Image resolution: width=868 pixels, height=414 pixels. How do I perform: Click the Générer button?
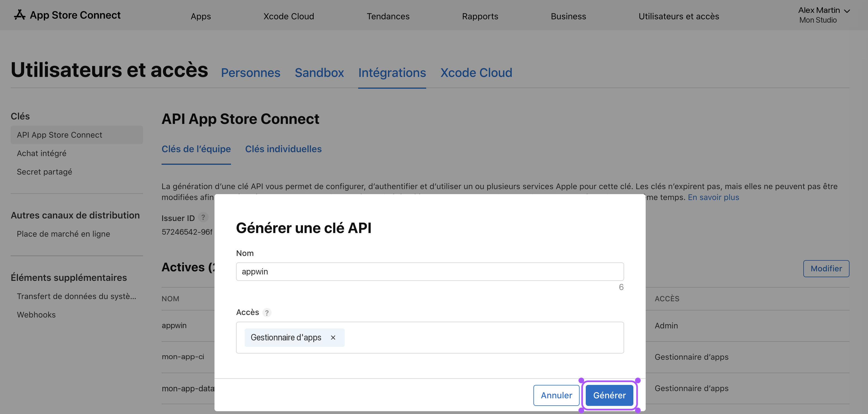pyautogui.click(x=609, y=395)
